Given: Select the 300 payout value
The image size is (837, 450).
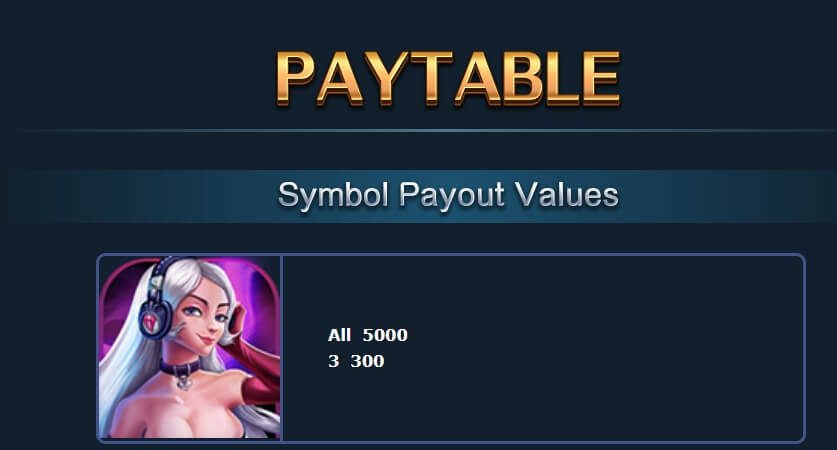Looking at the screenshot, I should pos(367,361).
